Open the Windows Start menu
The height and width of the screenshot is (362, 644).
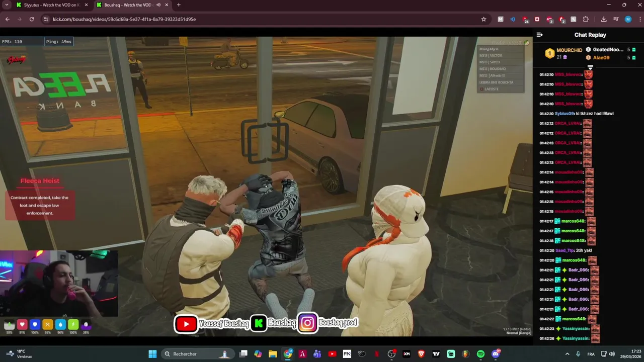click(152, 354)
